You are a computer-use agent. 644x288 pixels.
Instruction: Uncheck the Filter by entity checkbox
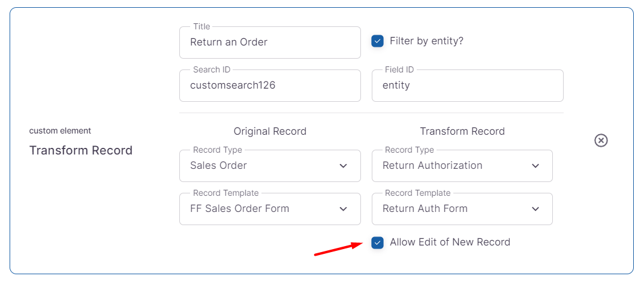377,41
